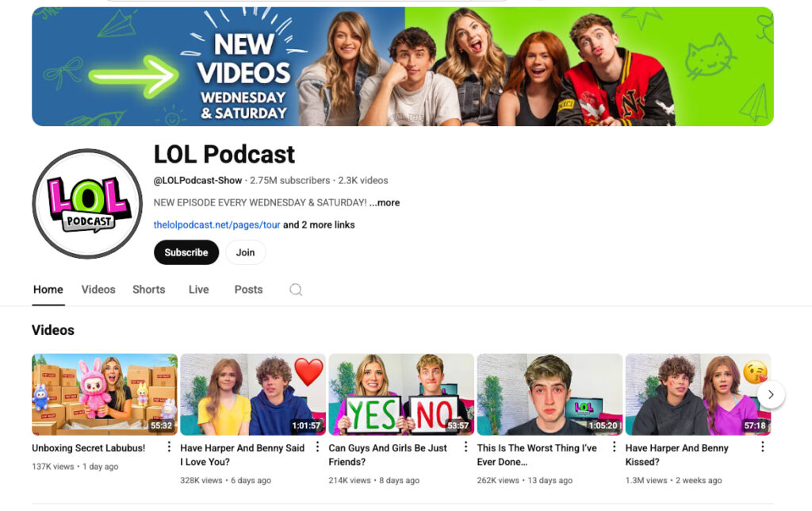Viewport: 812px width, 511px height.
Task: Show the 2 more links list
Action: pos(319,225)
